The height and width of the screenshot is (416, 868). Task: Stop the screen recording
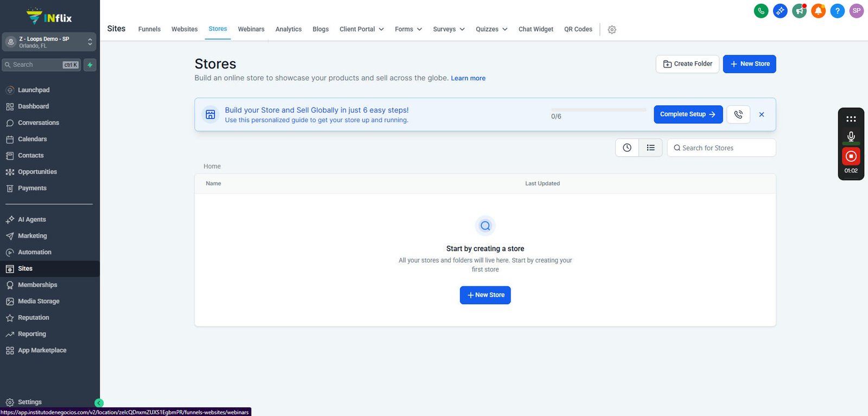[x=851, y=156]
